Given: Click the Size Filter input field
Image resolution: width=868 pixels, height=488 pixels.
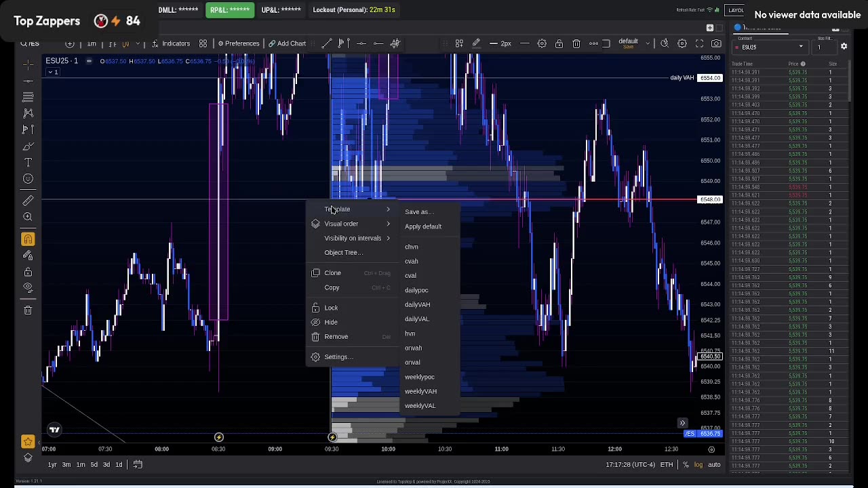Looking at the screenshot, I should point(824,47).
